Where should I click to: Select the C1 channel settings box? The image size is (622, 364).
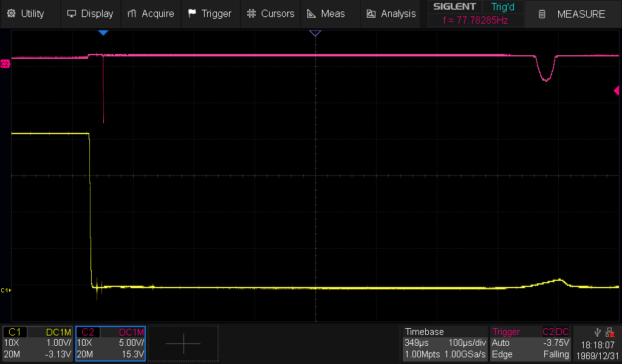[38, 343]
